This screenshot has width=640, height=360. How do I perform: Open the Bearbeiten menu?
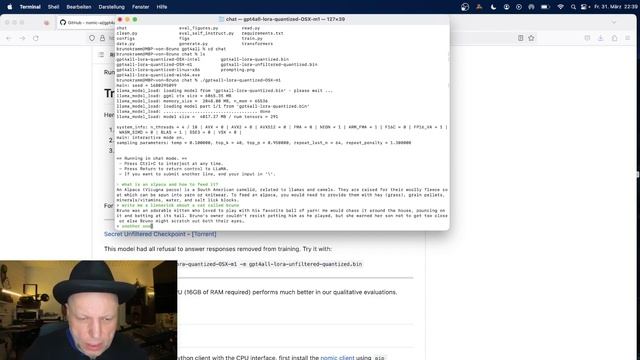(79, 7)
